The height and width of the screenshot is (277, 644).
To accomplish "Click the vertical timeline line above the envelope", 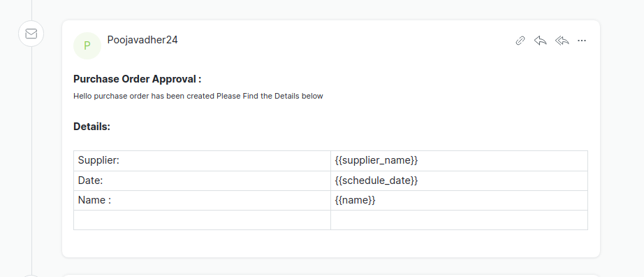I will pyautogui.click(x=31, y=10).
